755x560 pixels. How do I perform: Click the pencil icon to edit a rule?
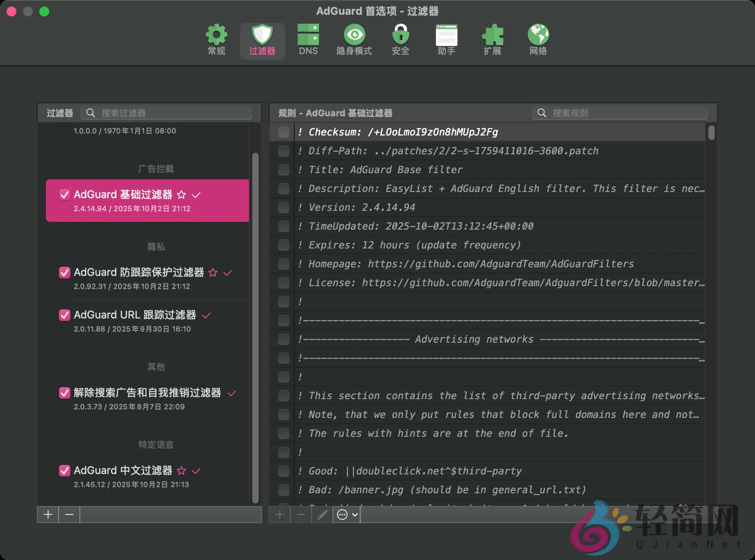click(x=322, y=515)
